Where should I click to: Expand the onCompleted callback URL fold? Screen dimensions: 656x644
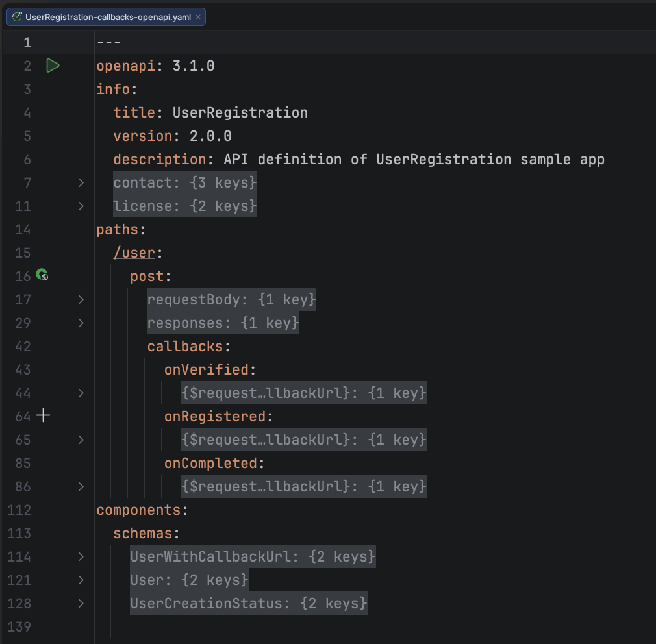click(81, 487)
